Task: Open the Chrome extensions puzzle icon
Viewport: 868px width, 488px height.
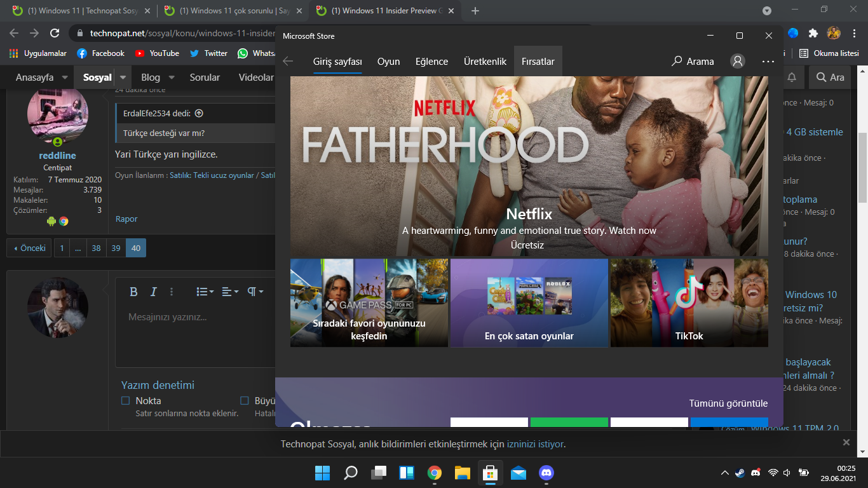Action: coord(813,33)
